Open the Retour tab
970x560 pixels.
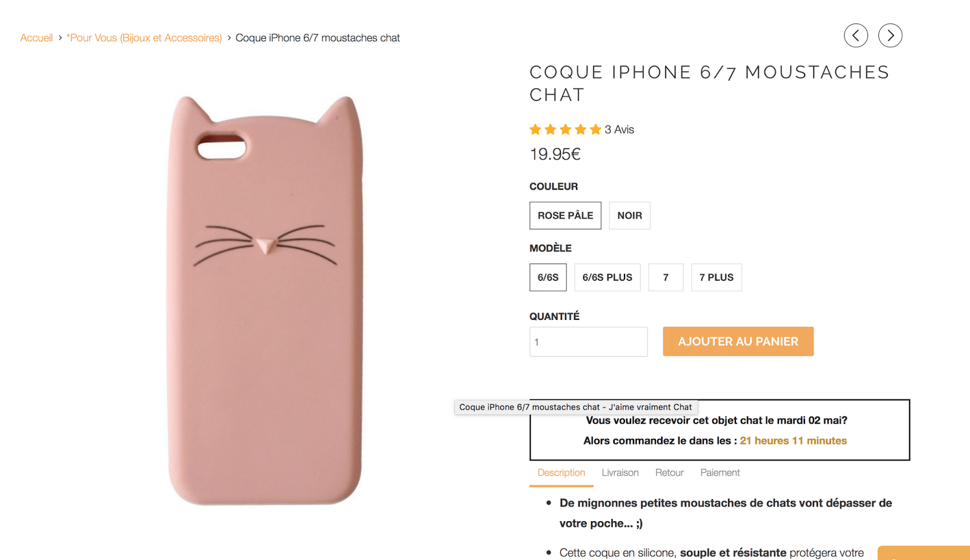669,473
